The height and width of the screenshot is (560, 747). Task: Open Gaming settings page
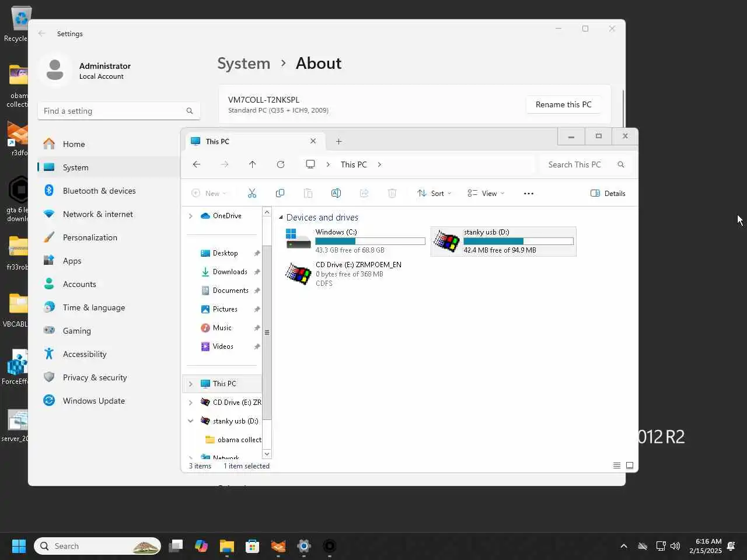click(109, 331)
